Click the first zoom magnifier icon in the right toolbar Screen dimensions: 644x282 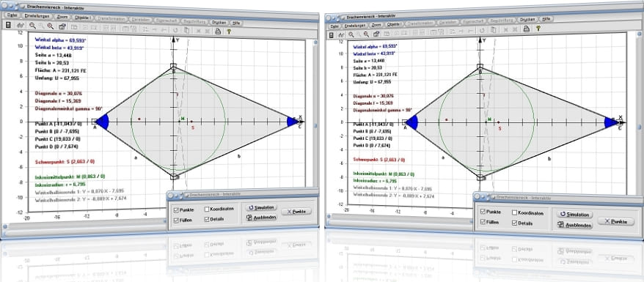(x=351, y=34)
